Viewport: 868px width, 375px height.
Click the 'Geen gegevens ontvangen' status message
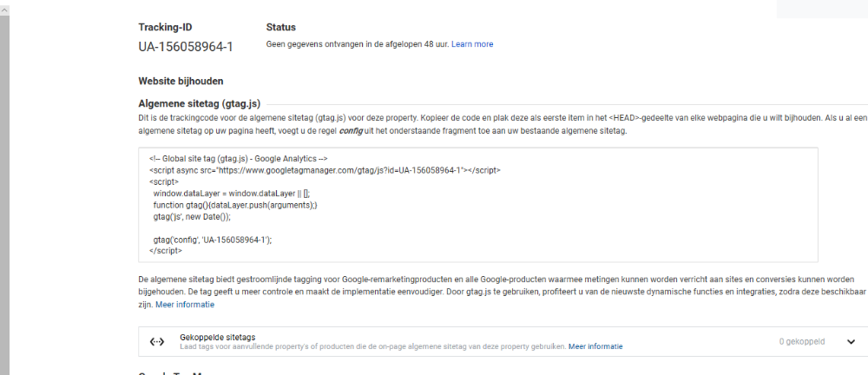tap(357, 44)
